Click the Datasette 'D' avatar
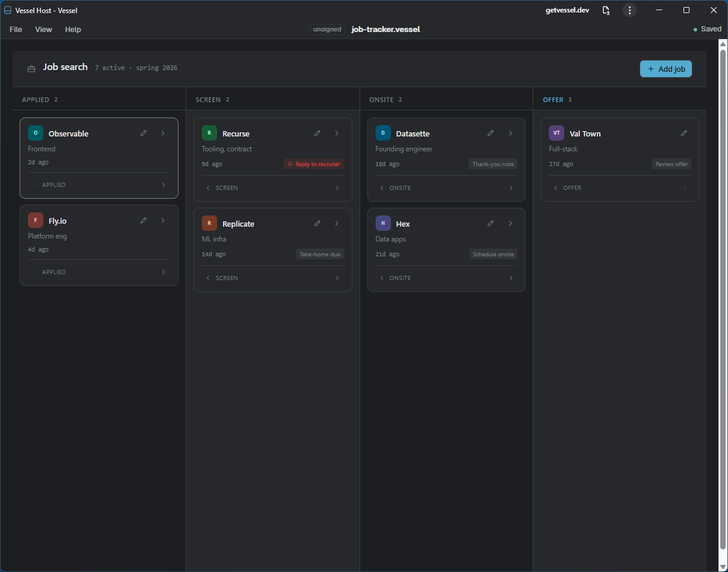 coord(383,133)
